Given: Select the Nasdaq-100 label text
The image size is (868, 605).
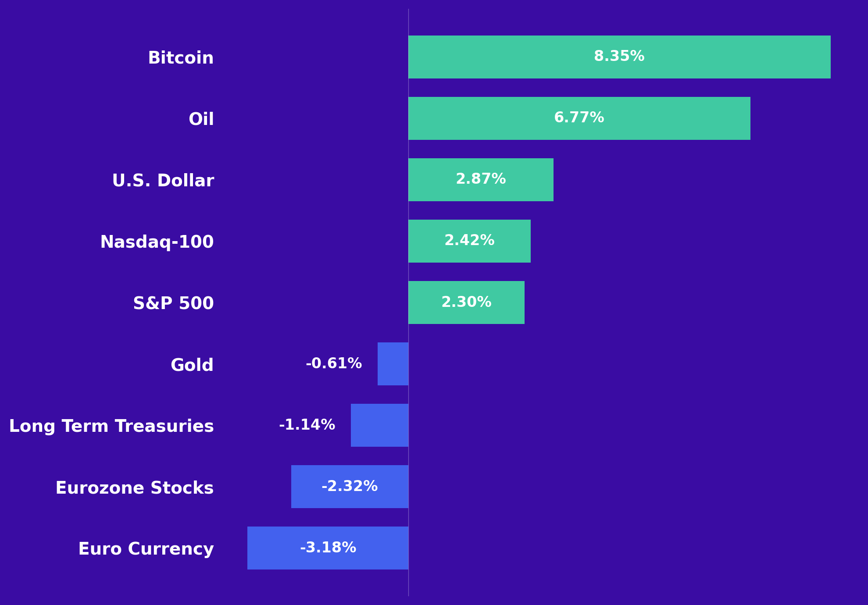Looking at the screenshot, I should point(157,242).
